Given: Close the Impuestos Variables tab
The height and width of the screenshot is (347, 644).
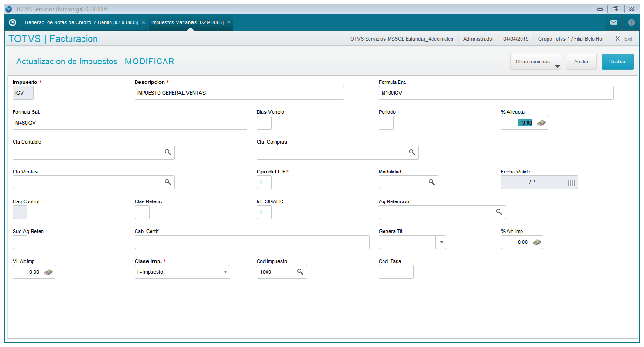Looking at the screenshot, I should 229,22.
